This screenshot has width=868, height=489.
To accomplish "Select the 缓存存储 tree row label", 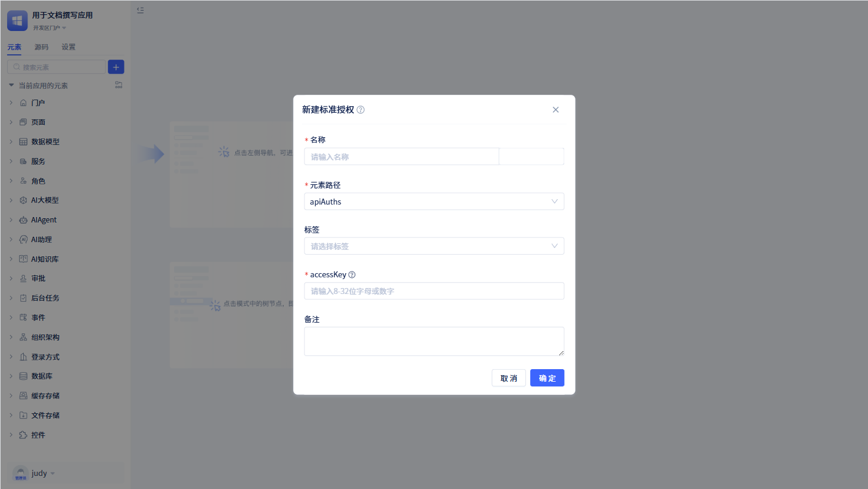I will pyautogui.click(x=45, y=396).
